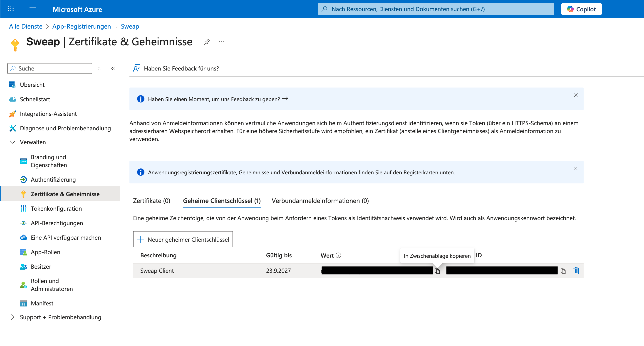
Task: Clear the sidebar search field
Action: [99, 68]
